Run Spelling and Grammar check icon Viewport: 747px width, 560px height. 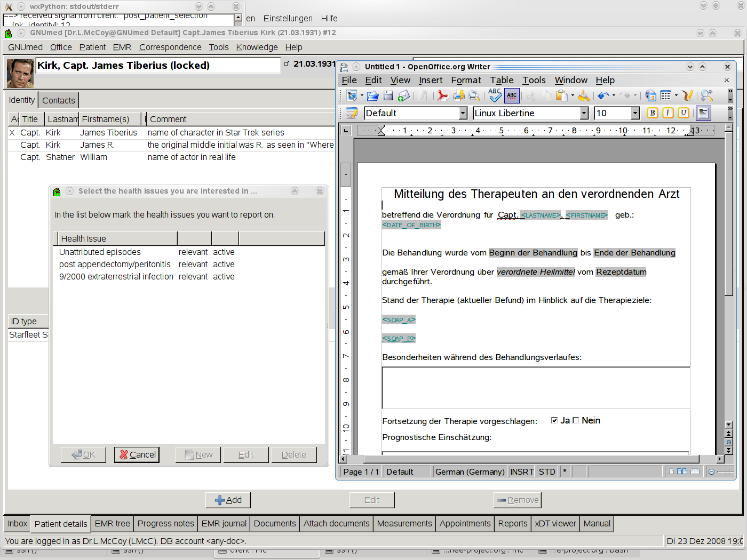coord(495,95)
